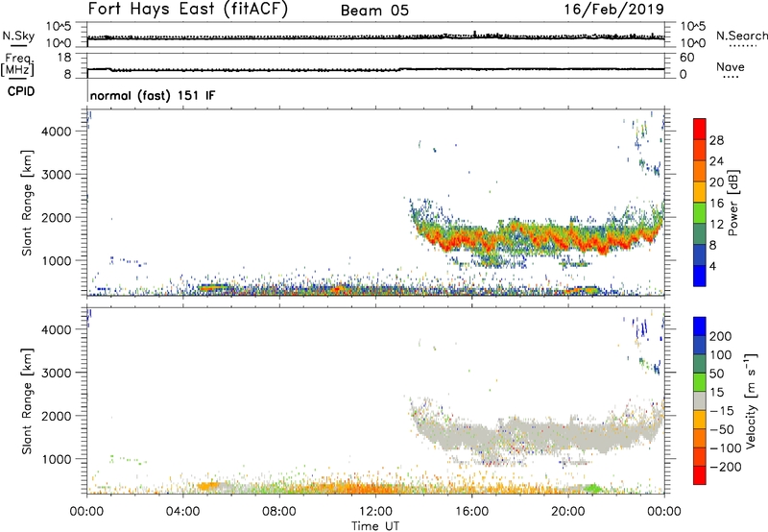Click the green velocity patch near 21:00
Screen dimensions: 768x532
[592, 489]
